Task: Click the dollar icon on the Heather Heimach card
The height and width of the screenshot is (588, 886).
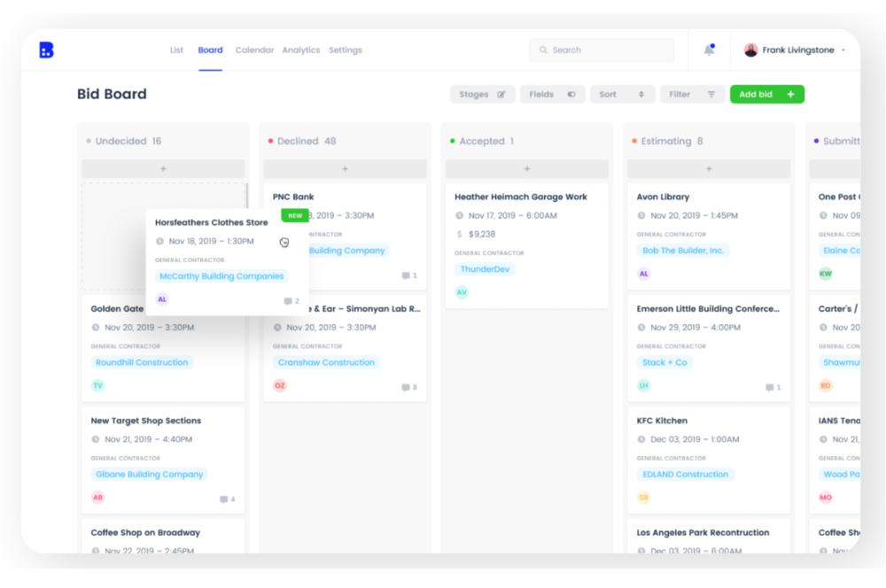Action: (459, 234)
